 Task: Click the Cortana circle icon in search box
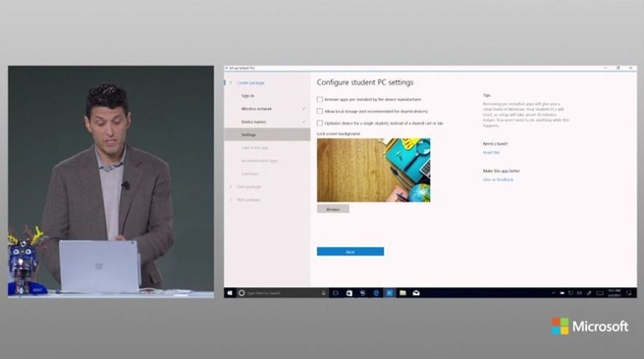(x=241, y=293)
